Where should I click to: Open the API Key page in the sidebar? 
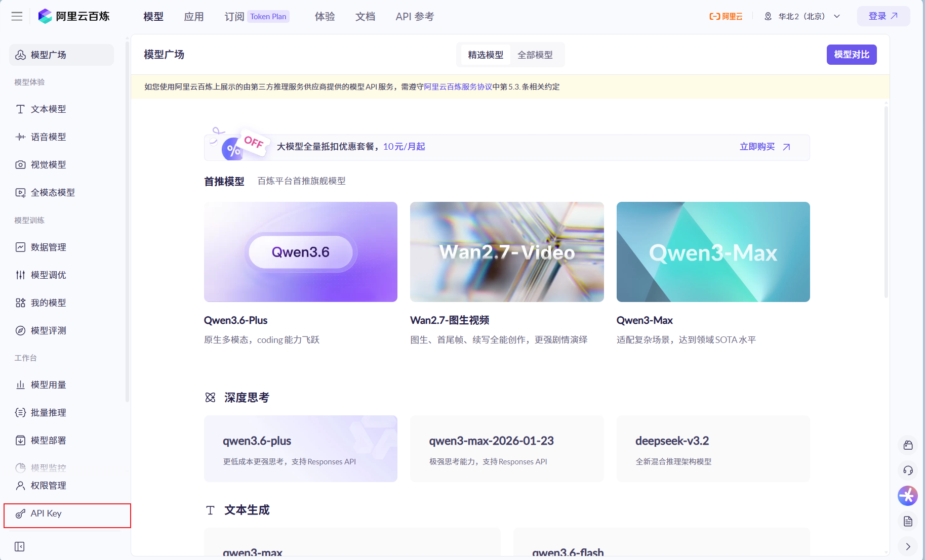tap(46, 513)
